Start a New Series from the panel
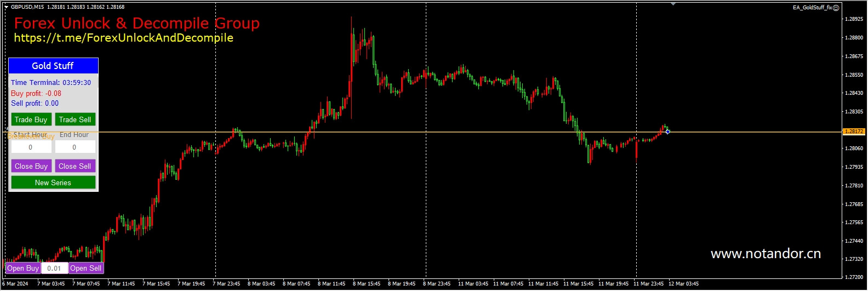Image resolution: width=868 pixels, height=291 pixels. 53,182
